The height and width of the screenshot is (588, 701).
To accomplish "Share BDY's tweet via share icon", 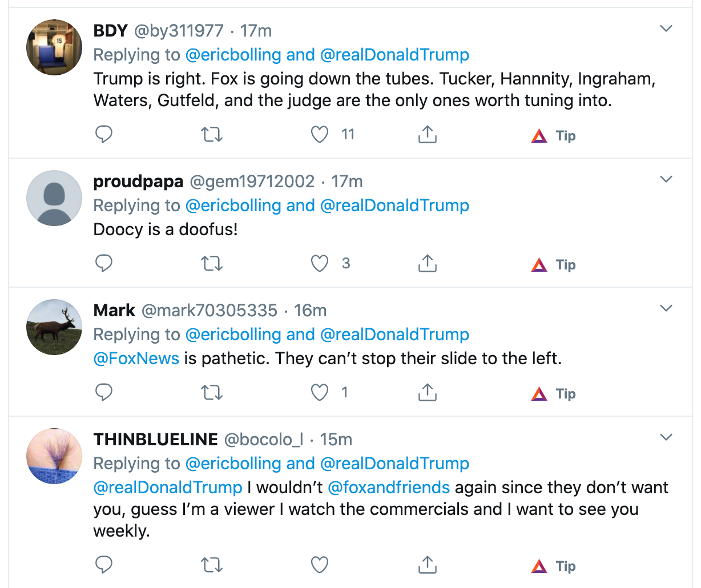I will 427,135.
